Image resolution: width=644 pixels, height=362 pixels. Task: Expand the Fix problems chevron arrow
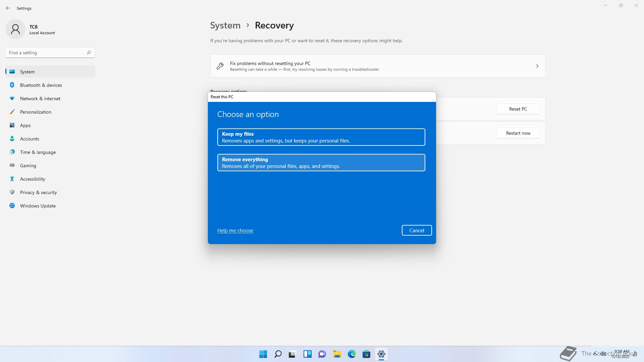pyautogui.click(x=537, y=66)
